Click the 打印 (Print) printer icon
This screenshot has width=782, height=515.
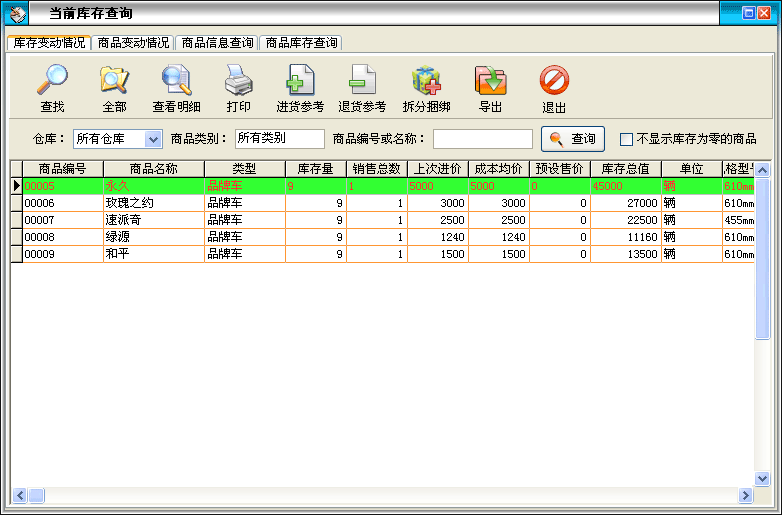click(x=238, y=81)
